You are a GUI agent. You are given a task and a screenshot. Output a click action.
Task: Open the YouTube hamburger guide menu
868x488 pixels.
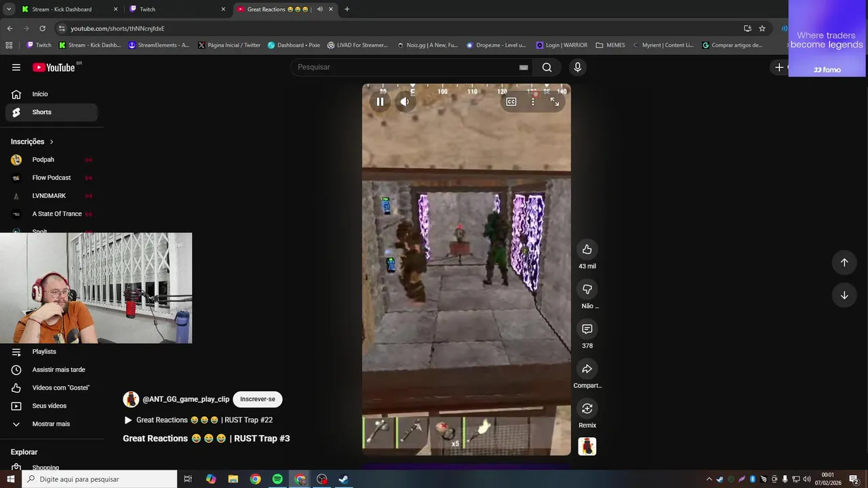pos(16,67)
